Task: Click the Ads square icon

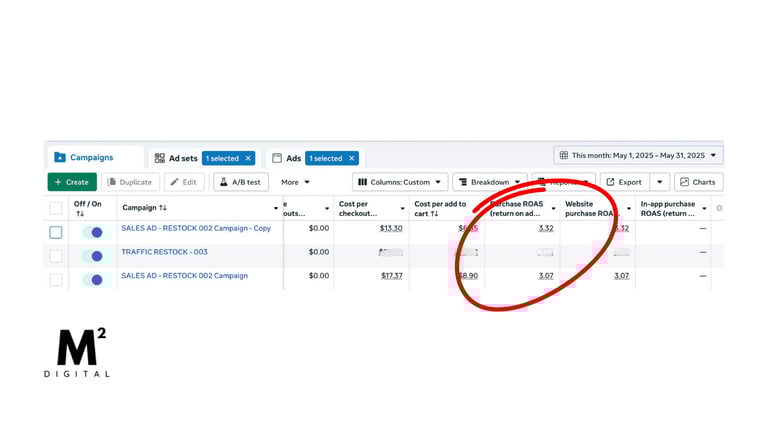Action: coord(277,158)
